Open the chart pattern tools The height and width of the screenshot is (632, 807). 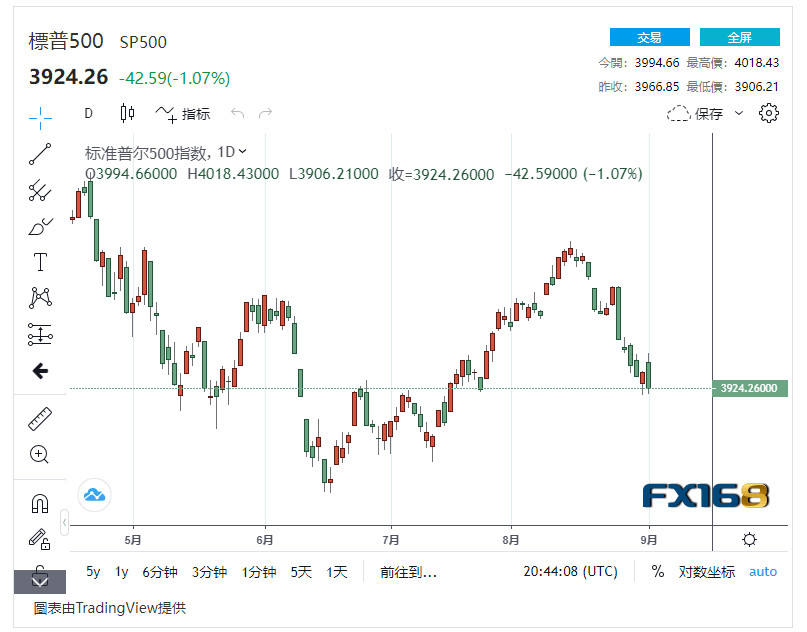pos(40,298)
